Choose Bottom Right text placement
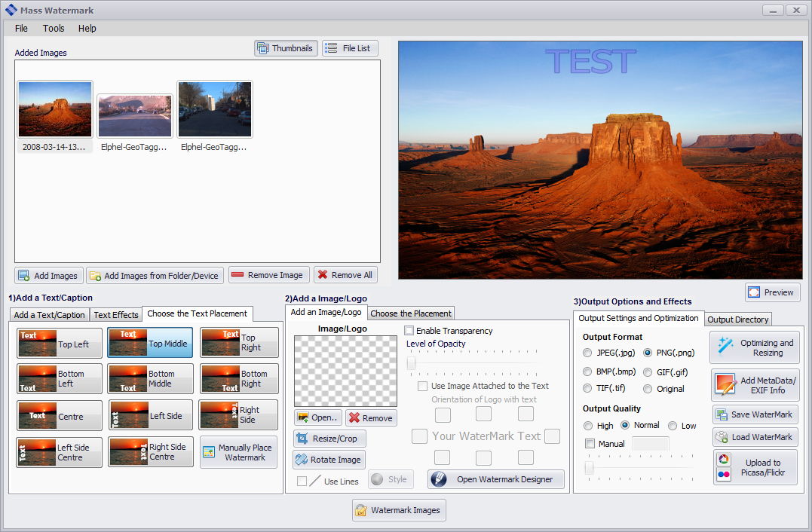 [x=239, y=379]
